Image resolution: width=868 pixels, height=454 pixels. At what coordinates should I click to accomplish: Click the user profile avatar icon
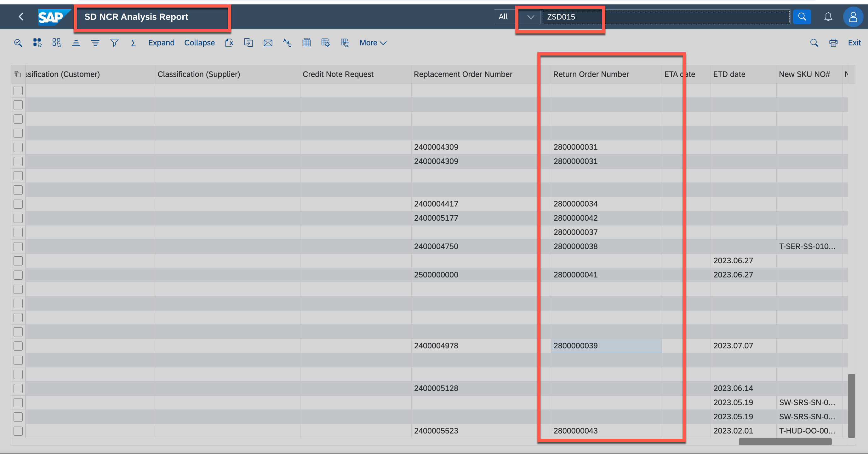[x=853, y=16]
